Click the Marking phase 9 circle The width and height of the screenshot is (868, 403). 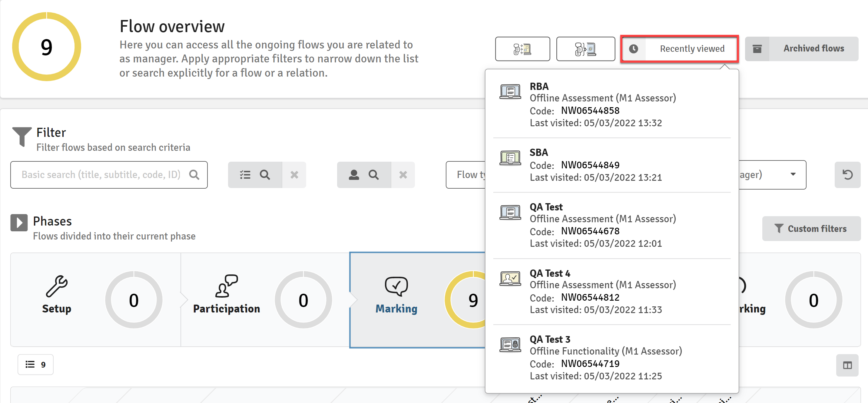click(465, 299)
